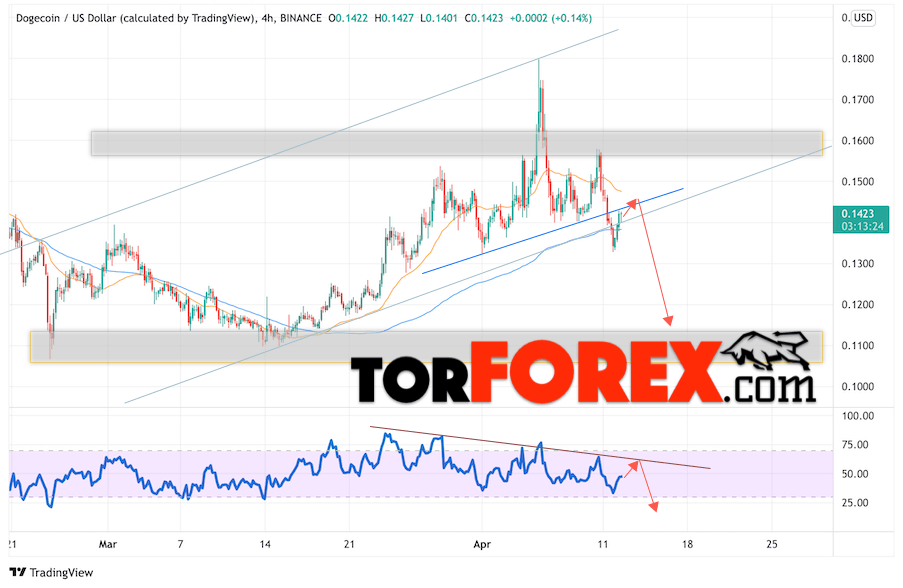Screen dimensions: 903x588
Task: Click the 0.1800 price axis label
Action: tap(858, 59)
